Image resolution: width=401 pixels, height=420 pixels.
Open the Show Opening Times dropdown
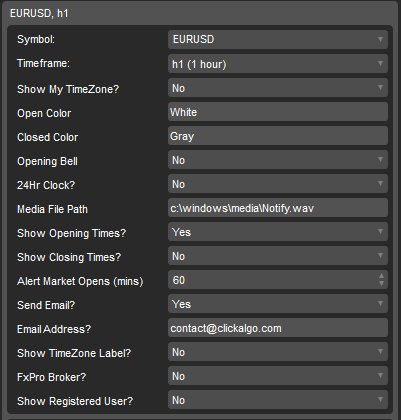click(x=278, y=231)
